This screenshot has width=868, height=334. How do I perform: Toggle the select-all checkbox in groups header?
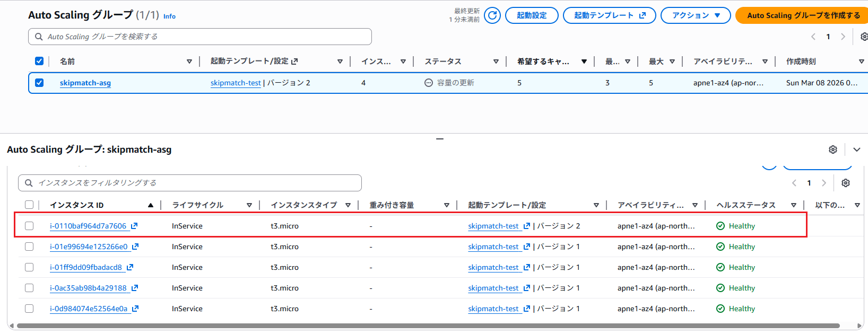[39, 61]
